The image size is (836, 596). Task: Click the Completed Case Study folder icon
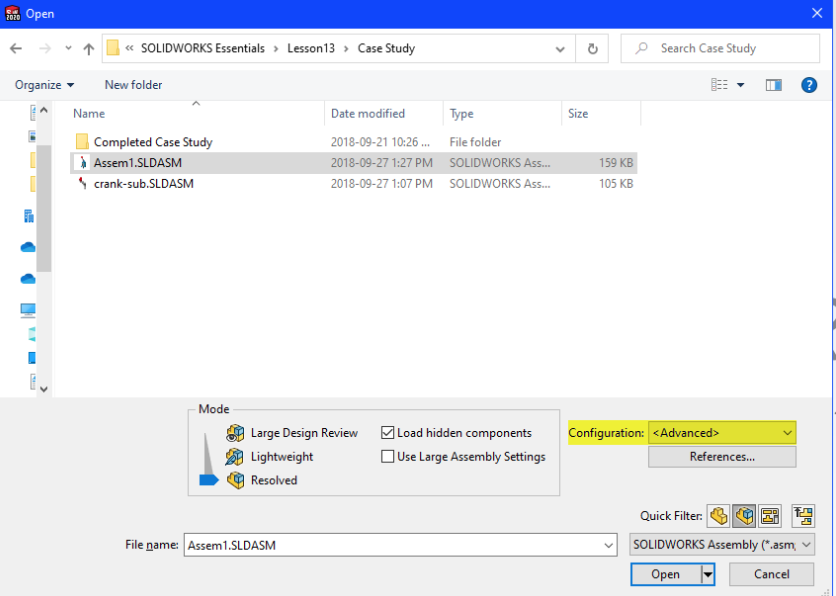coord(82,141)
